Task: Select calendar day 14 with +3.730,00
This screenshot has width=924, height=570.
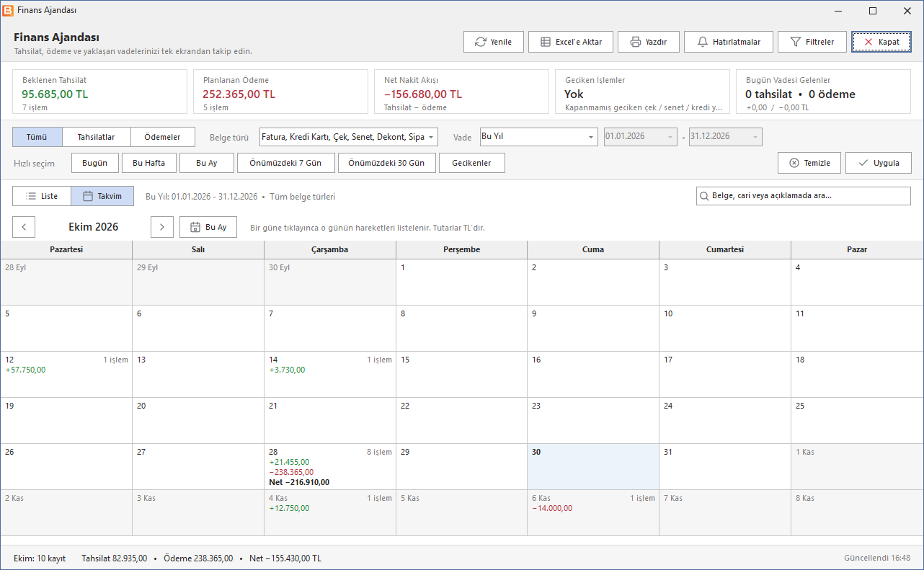Action: pos(330,375)
